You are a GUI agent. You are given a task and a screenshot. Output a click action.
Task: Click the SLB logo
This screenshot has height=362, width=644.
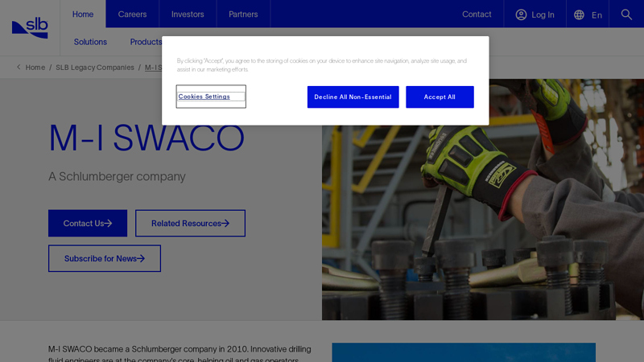tap(30, 28)
